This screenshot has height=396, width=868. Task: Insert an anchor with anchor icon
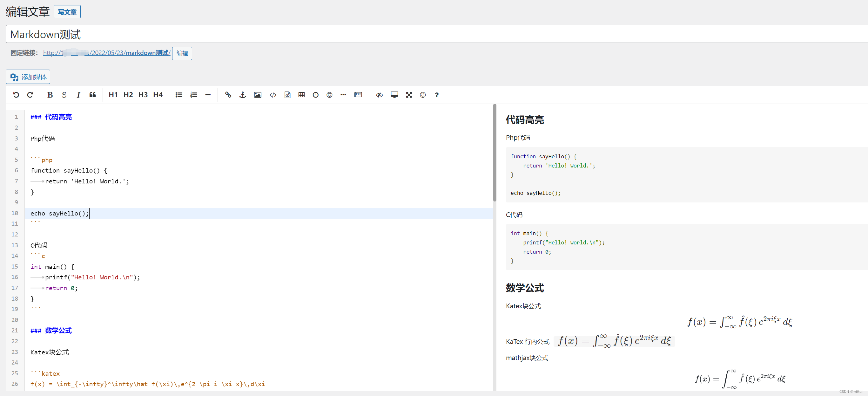[243, 95]
